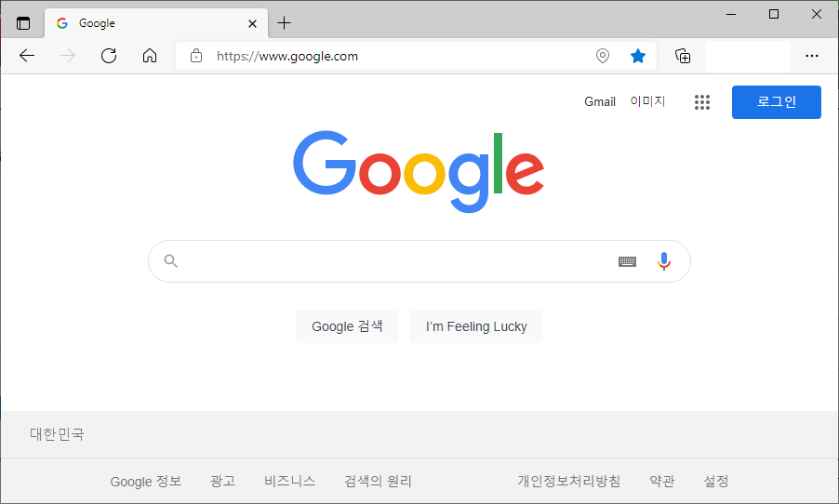The width and height of the screenshot is (839, 504).
Task: Open the 광고 footer link
Action: tap(222, 481)
